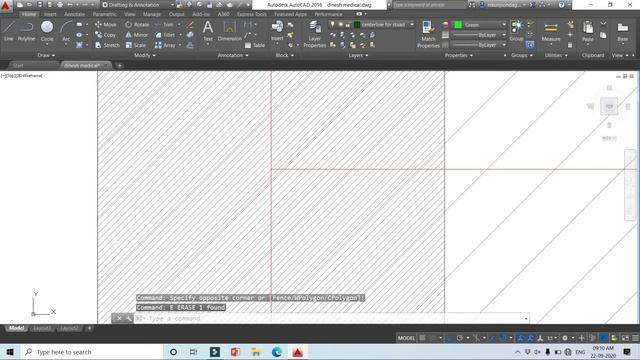Image resolution: width=640 pixels, height=360 pixels.
Task: Click Match Properties tool
Action: pos(428,34)
